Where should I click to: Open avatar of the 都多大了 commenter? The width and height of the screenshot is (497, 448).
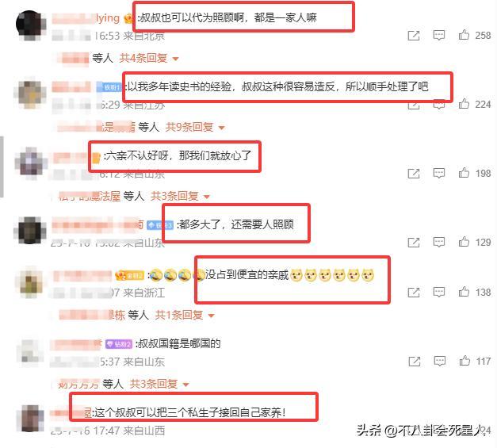pyautogui.click(x=29, y=231)
